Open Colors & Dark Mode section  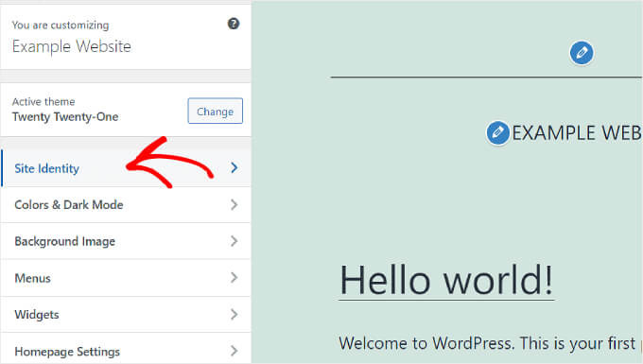[x=126, y=205]
